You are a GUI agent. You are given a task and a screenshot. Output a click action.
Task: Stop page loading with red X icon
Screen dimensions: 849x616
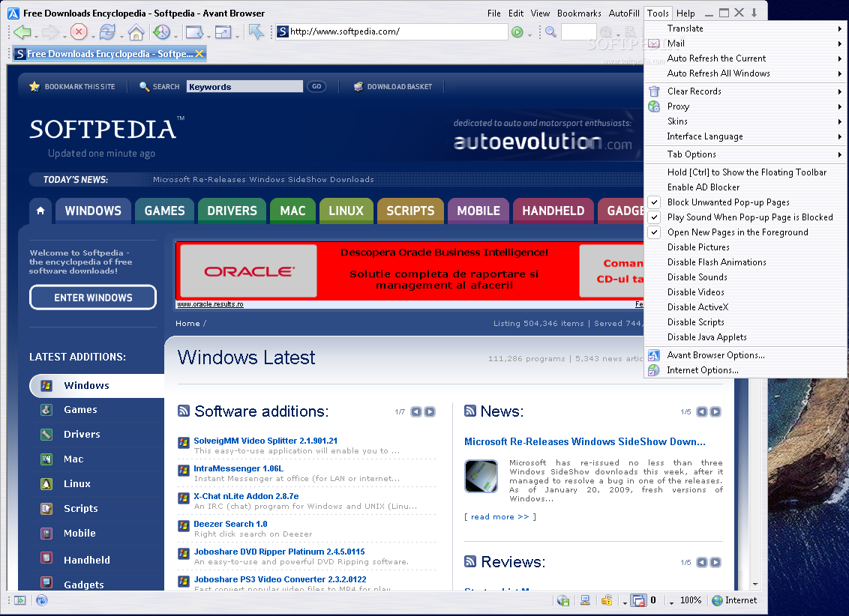pos(79,32)
